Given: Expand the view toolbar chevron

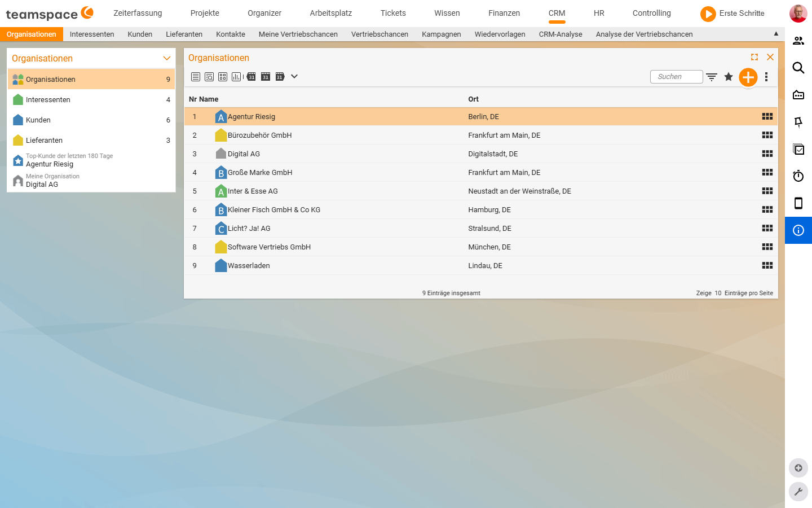Looking at the screenshot, I should point(294,76).
